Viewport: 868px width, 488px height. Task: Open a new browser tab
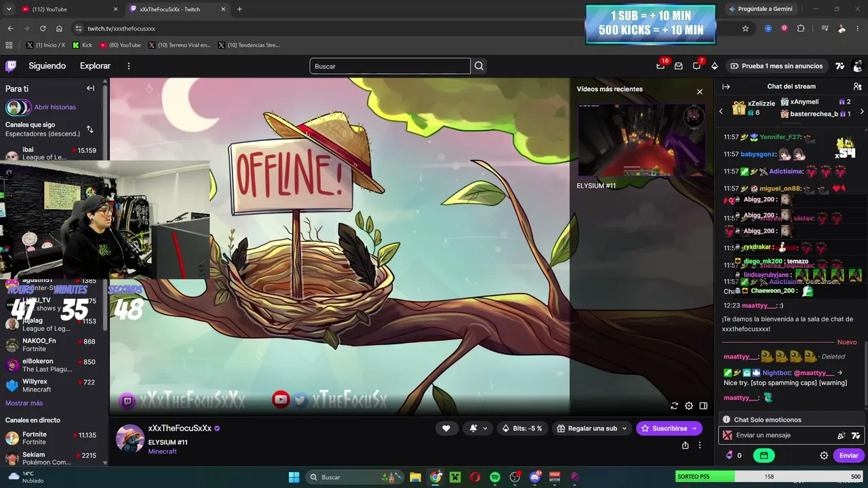pos(239,9)
